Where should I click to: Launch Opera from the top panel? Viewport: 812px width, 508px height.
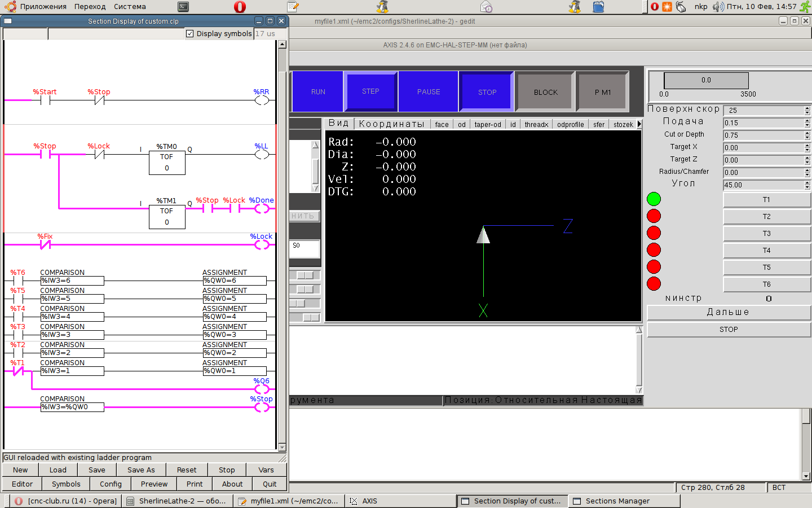(240, 7)
